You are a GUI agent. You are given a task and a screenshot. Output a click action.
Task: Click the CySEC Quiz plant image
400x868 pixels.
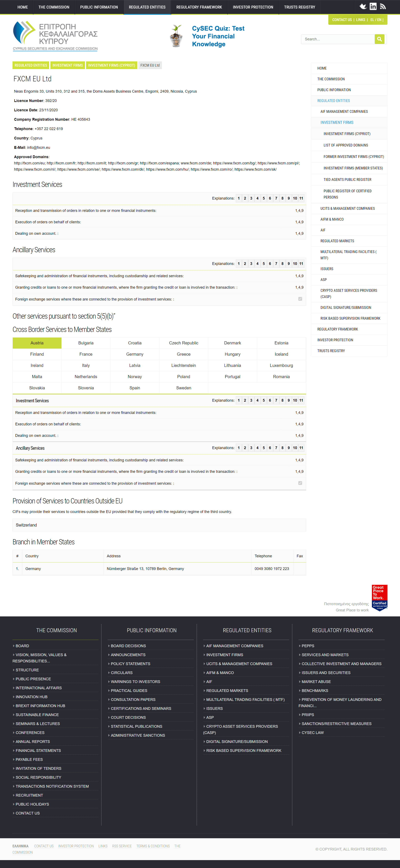pos(176,36)
